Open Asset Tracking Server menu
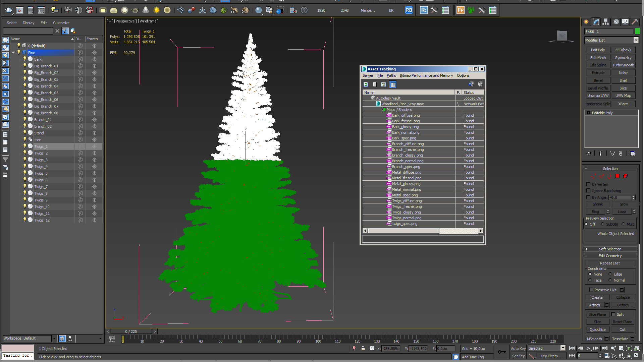This screenshot has width=644, height=362. (x=368, y=76)
